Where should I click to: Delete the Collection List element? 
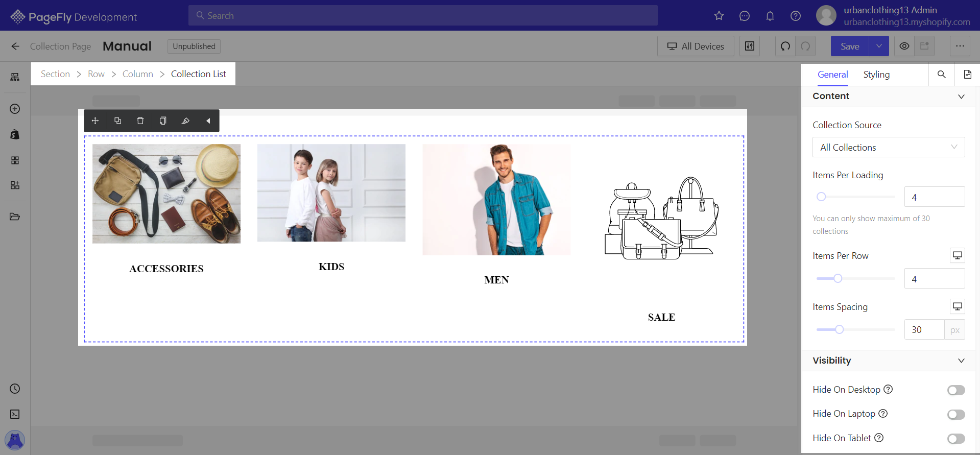point(140,121)
